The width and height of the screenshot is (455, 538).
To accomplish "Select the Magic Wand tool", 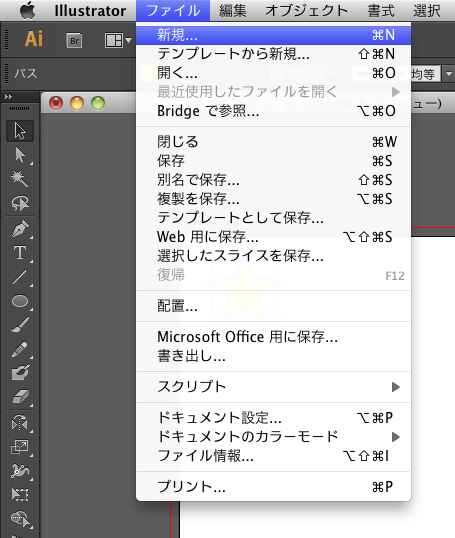I will pos(20,179).
